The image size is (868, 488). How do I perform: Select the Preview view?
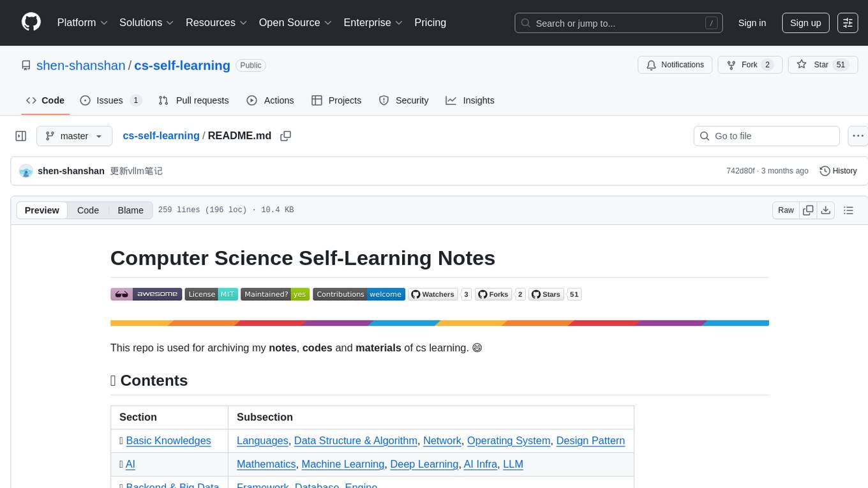[42, 210]
